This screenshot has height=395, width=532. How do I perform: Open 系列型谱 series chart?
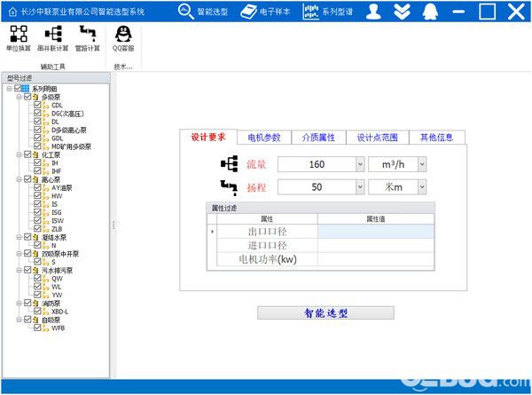(x=328, y=12)
